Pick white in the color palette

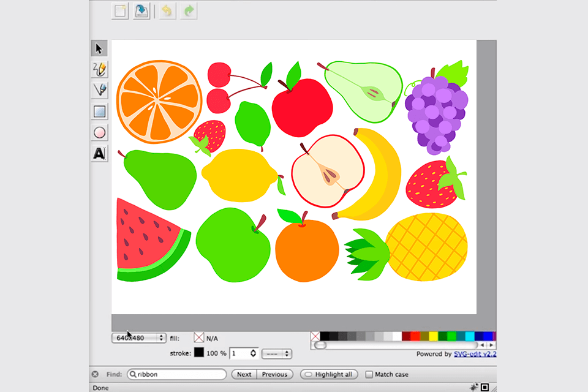click(x=397, y=336)
